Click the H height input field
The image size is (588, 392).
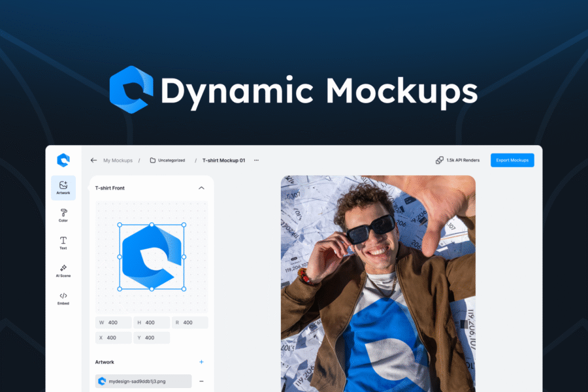(x=151, y=323)
